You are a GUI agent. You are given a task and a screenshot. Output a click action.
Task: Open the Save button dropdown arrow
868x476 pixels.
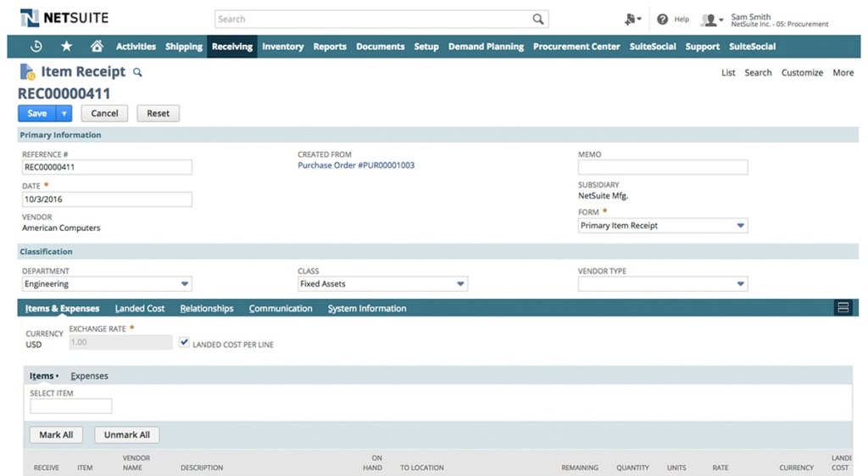click(x=64, y=114)
